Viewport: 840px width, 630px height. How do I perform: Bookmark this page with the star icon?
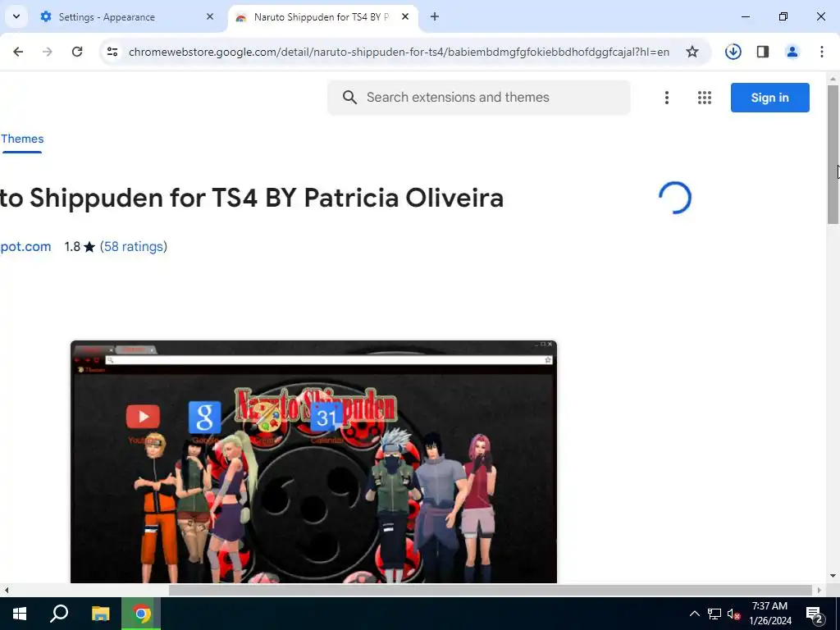[692, 52]
